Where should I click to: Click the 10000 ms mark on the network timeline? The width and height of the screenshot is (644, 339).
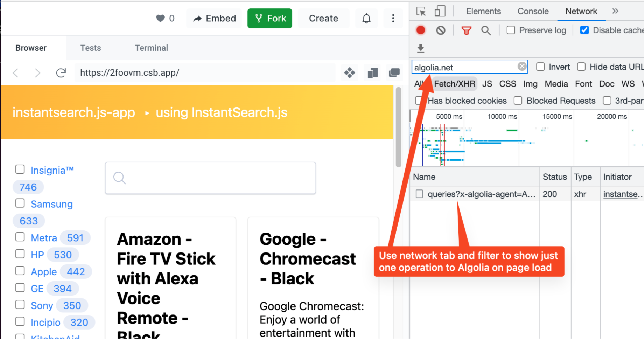pos(502,116)
